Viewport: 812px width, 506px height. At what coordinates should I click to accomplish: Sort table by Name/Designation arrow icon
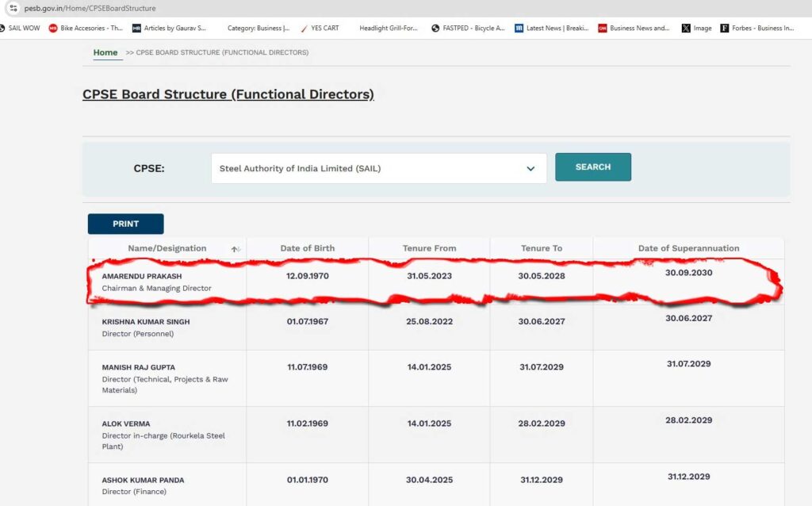235,249
